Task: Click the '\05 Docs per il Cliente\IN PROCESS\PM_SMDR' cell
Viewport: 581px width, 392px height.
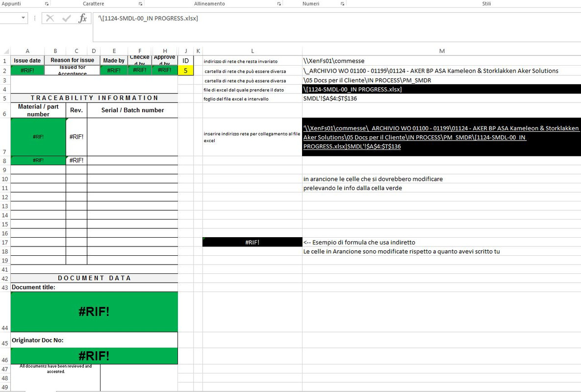Action: [x=441, y=80]
